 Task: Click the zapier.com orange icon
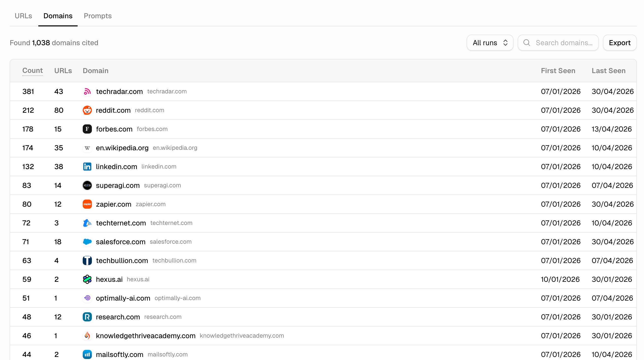pyautogui.click(x=87, y=204)
